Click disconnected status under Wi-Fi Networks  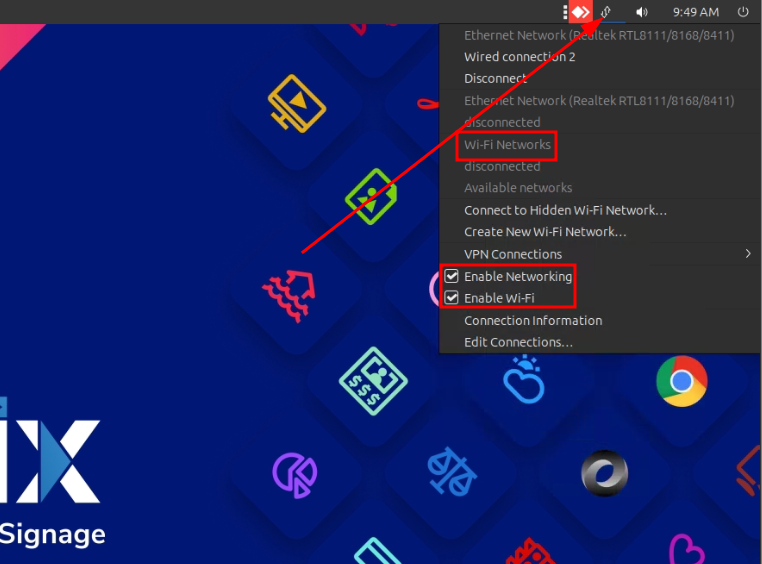coord(502,166)
